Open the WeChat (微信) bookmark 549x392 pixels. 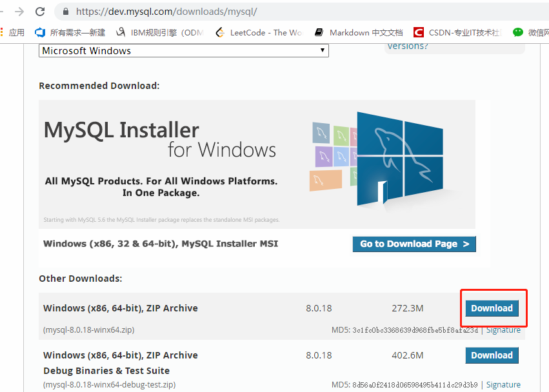[x=530, y=32]
